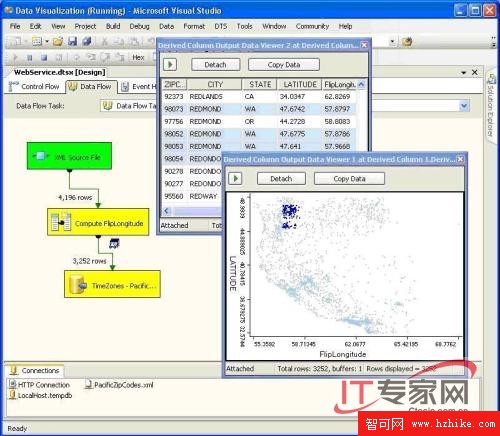
Task: Expand the Data Flow Task dropdown arrow
Action: (464, 106)
